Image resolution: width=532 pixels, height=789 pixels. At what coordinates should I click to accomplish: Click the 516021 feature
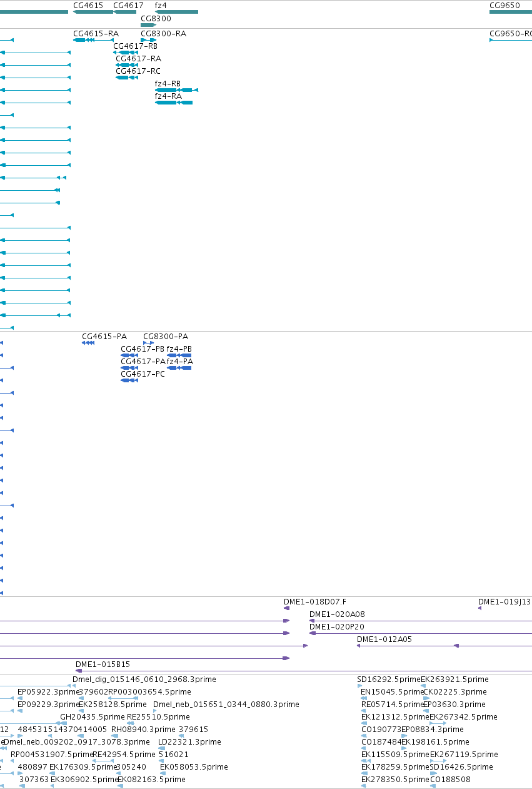coord(161,761)
